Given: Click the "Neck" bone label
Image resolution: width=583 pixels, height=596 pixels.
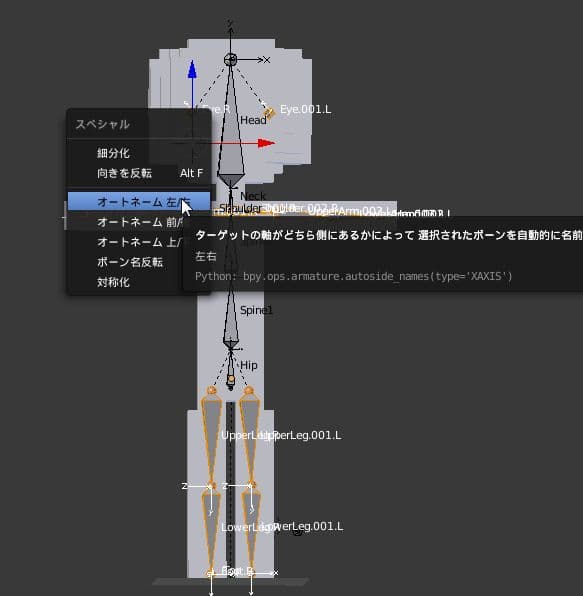Looking at the screenshot, I should 253,196.
